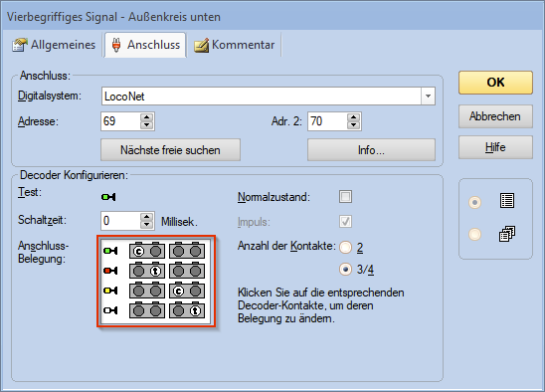Select the 3/4 contacts radio button
This screenshot has width=545, height=392.
pos(345,270)
